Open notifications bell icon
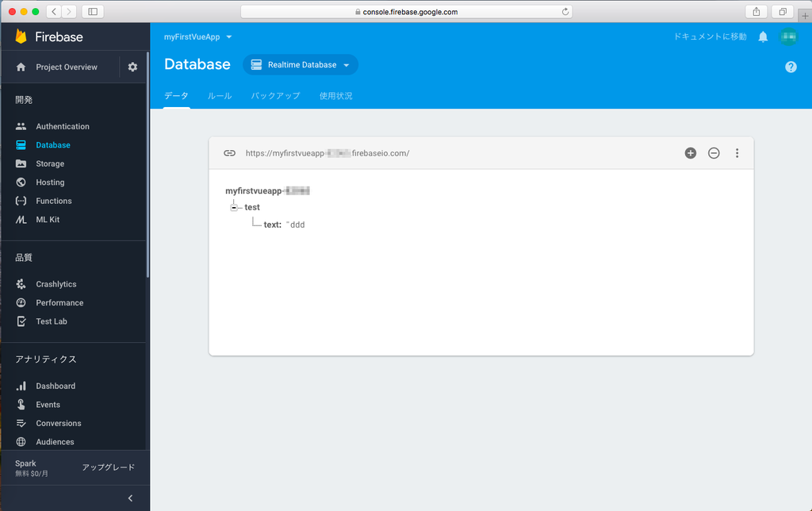Image resolution: width=812 pixels, height=511 pixels. point(763,36)
